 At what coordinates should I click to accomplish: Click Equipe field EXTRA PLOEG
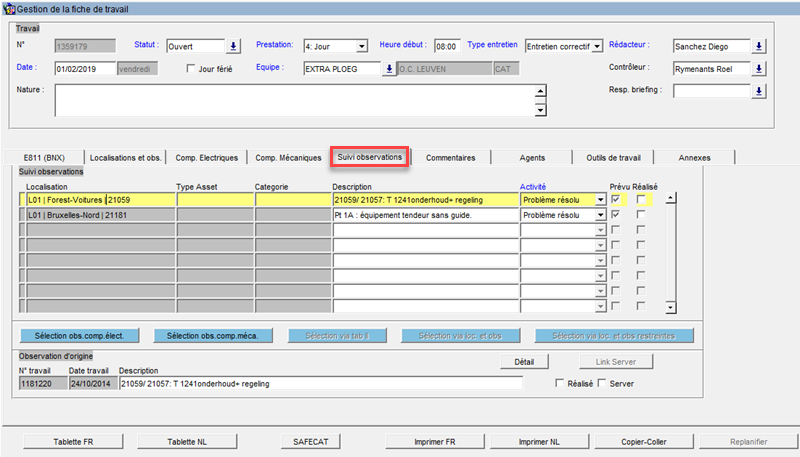tap(342, 69)
